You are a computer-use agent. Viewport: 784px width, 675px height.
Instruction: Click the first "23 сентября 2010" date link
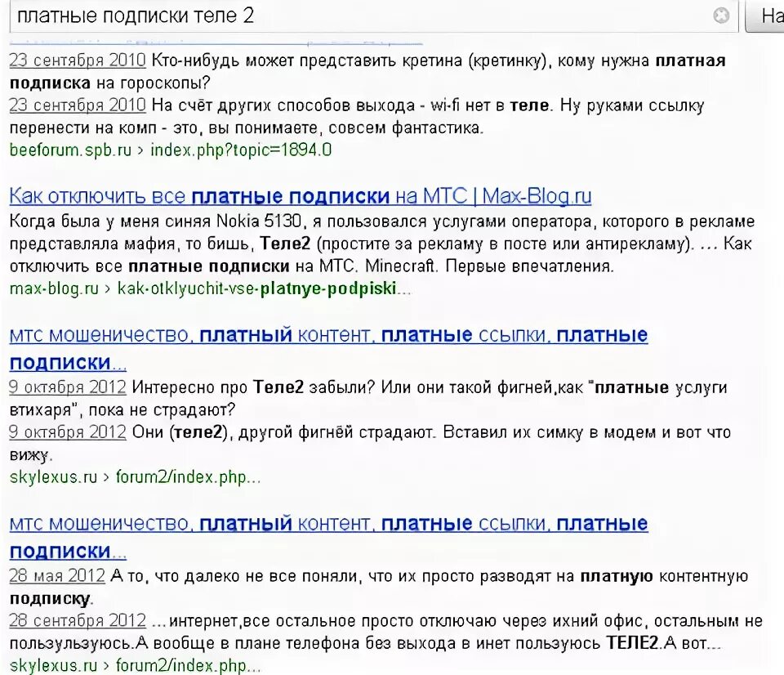(x=77, y=60)
